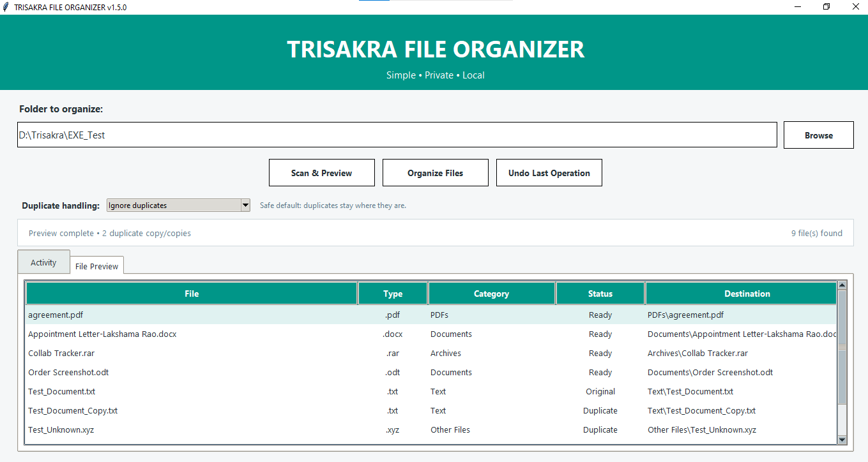Click the Original status cell
This screenshot has height=462, width=868.
pos(600,391)
